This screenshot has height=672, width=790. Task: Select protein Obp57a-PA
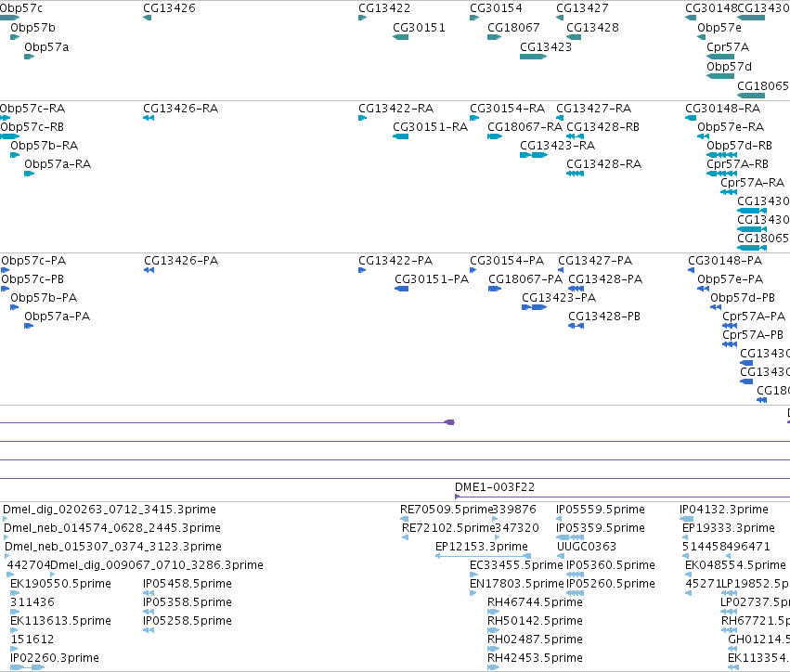coord(57,317)
